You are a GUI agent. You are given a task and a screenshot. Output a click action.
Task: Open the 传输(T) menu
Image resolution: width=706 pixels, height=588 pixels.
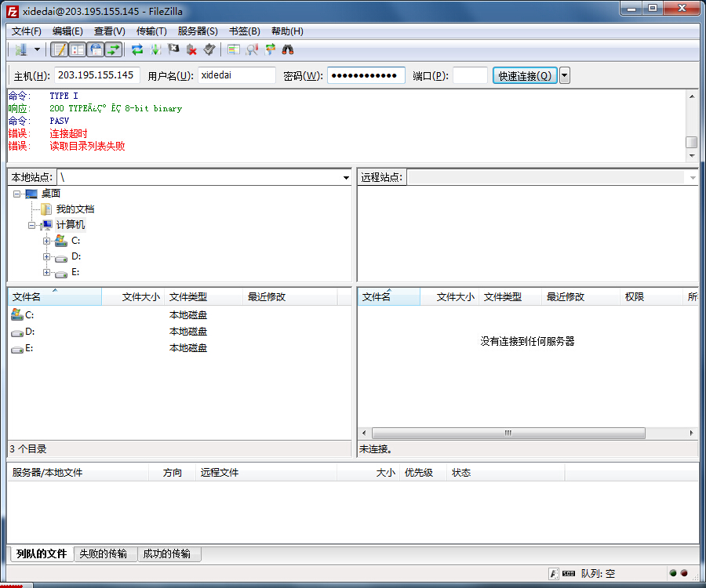[x=151, y=31]
